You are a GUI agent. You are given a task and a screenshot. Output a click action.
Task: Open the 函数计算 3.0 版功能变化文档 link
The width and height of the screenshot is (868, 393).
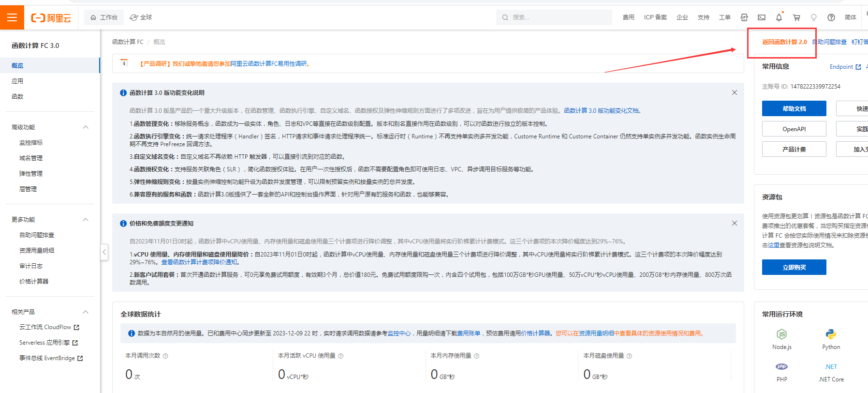click(x=602, y=111)
